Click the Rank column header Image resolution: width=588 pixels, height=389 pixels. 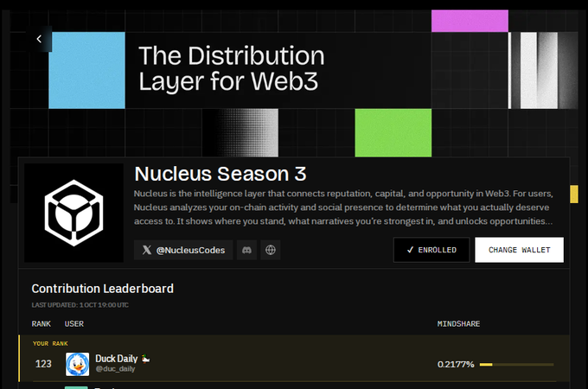[x=42, y=324]
